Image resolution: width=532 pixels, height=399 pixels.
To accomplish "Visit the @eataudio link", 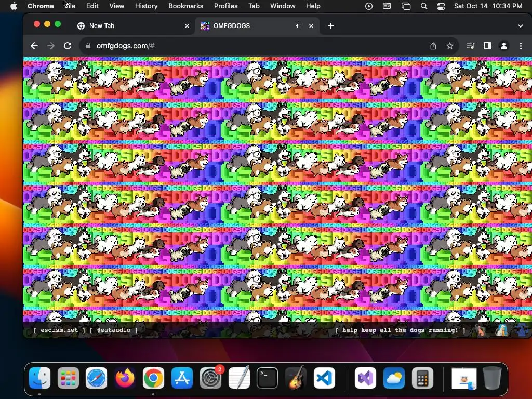I will pos(114,330).
